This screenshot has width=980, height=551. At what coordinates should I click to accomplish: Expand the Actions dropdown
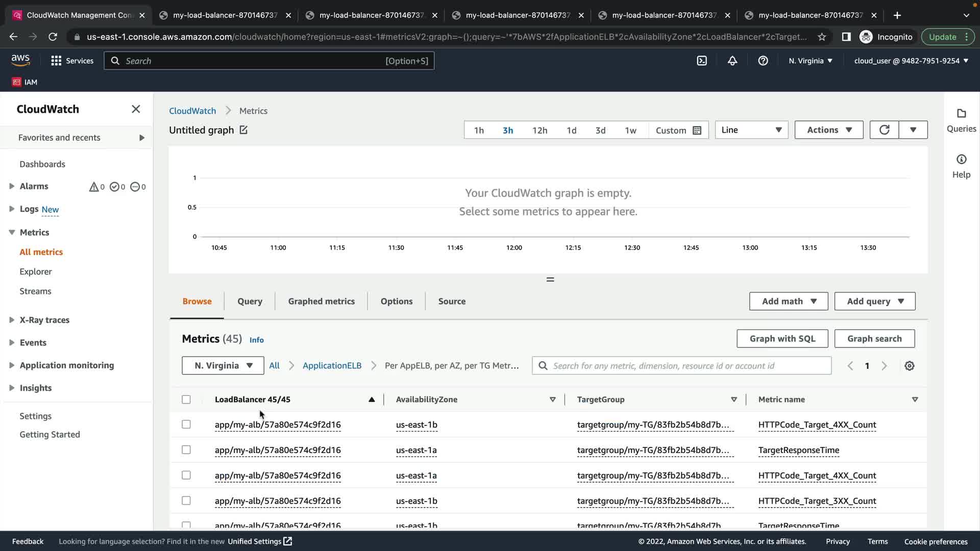(x=828, y=130)
